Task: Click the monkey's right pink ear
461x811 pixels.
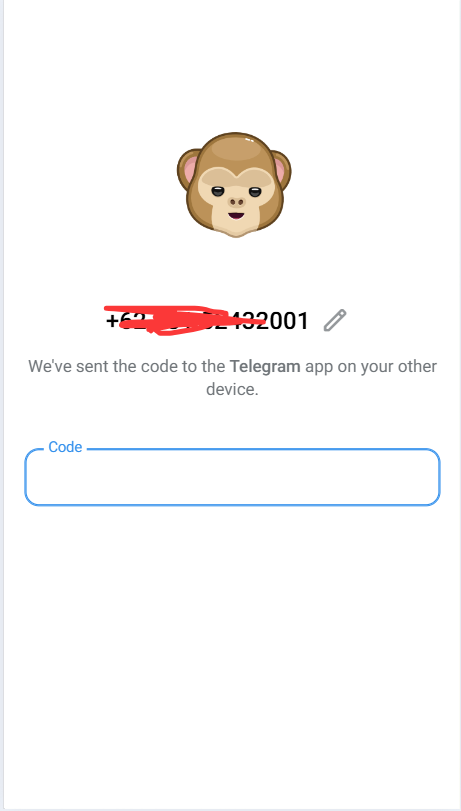Action: point(280,170)
